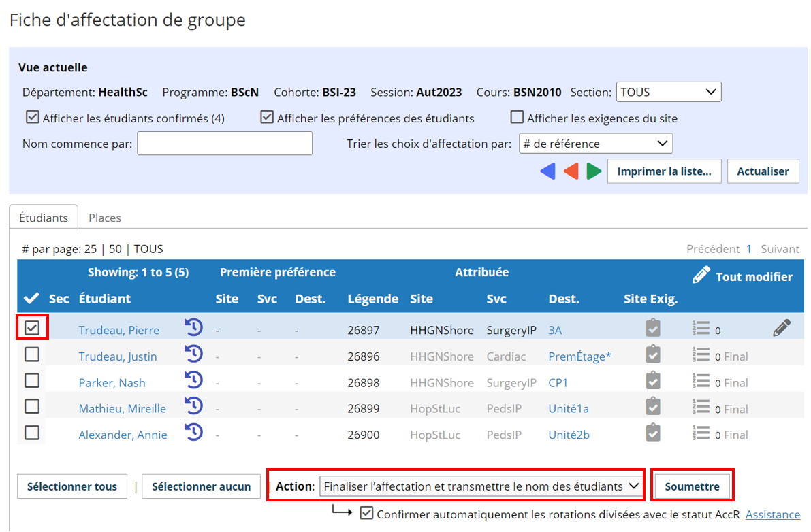Open student link Alexander, Annie
Image resolution: width=811 pixels, height=532 pixels.
(123, 435)
